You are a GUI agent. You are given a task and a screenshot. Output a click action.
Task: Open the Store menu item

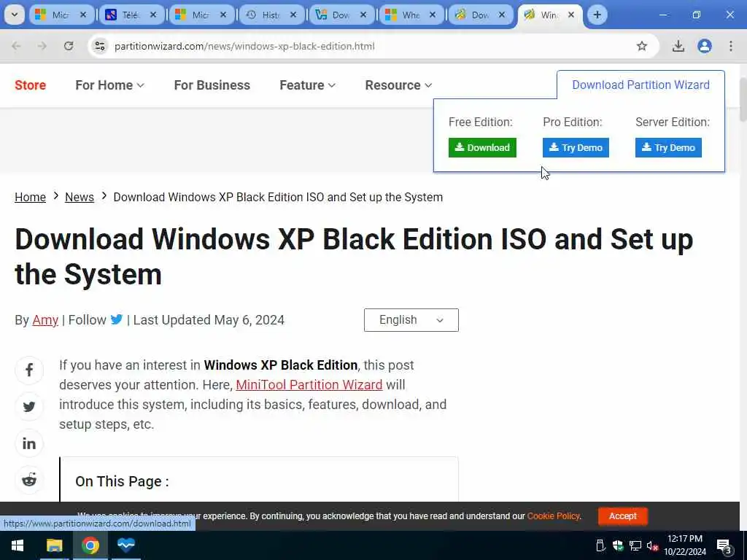[x=30, y=85]
